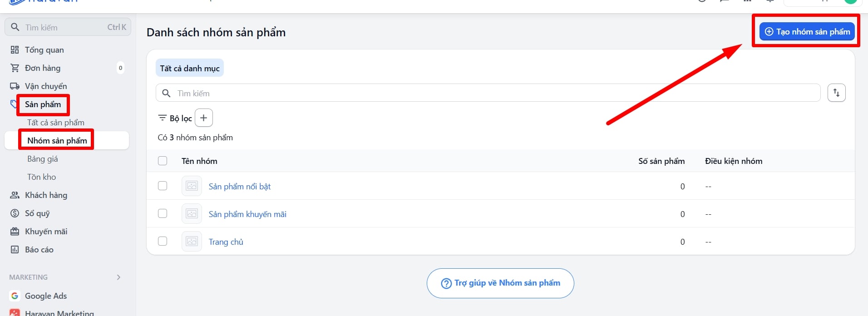Click the Google Ads logo icon
This screenshot has height=316, width=868.
point(15,296)
